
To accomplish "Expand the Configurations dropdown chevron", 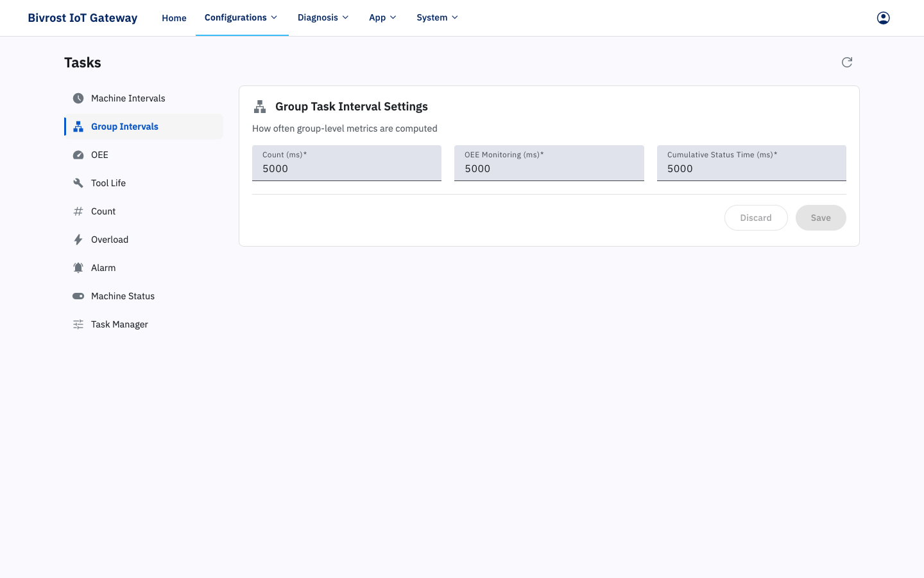I will (x=274, y=18).
